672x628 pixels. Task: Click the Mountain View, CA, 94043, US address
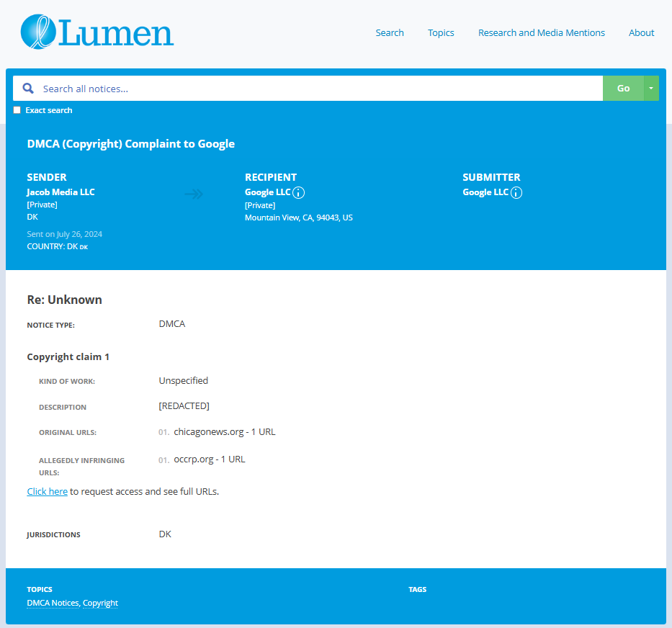(x=299, y=217)
